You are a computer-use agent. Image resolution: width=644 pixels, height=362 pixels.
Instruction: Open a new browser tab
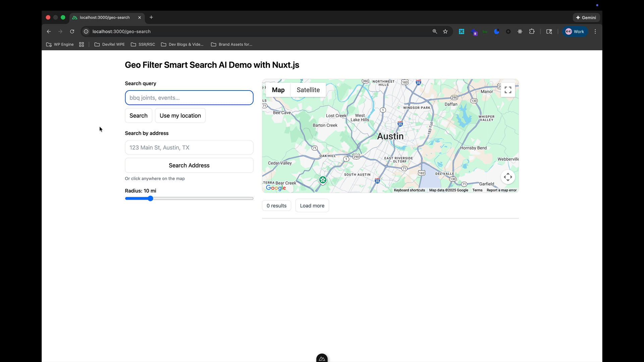pyautogui.click(x=151, y=17)
